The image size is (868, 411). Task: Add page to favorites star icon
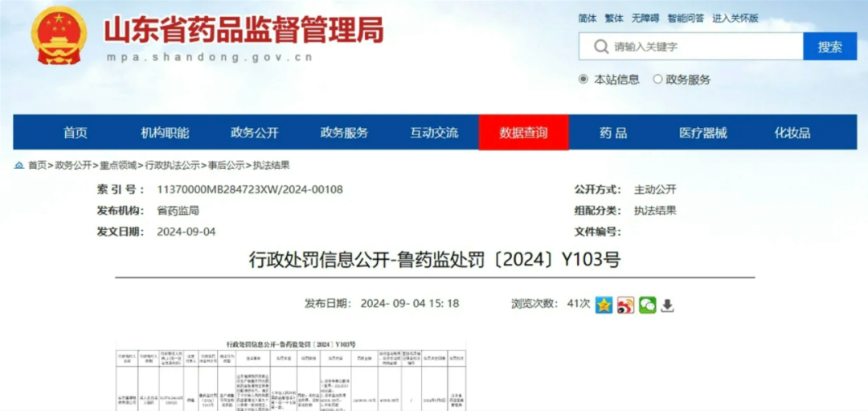coord(604,305)
